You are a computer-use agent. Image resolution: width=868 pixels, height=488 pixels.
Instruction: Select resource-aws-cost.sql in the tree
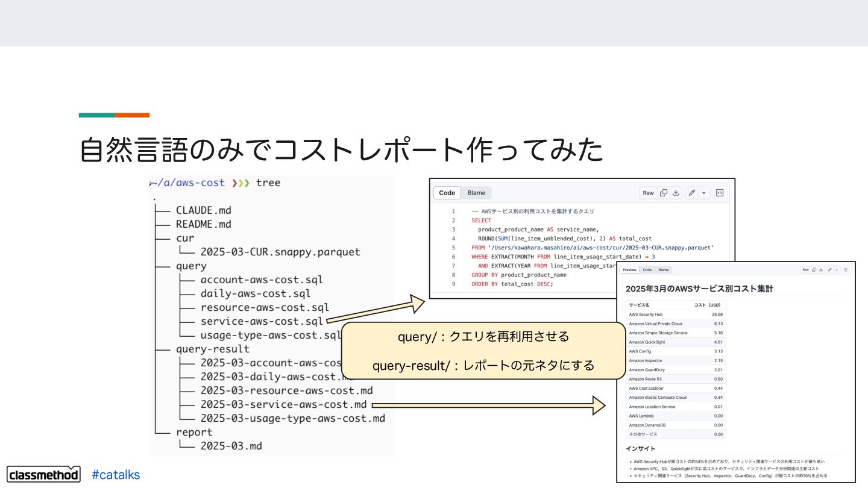coord(265,307)
